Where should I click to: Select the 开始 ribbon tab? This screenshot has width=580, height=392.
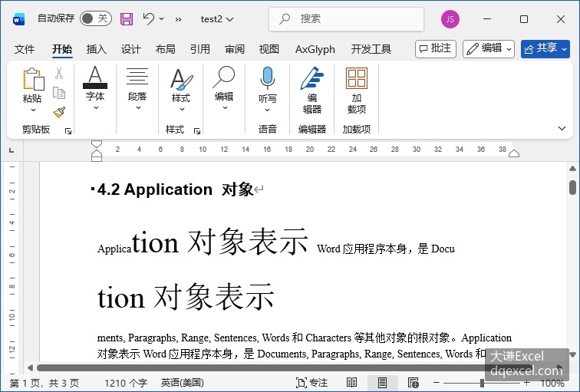pos(62,49)
